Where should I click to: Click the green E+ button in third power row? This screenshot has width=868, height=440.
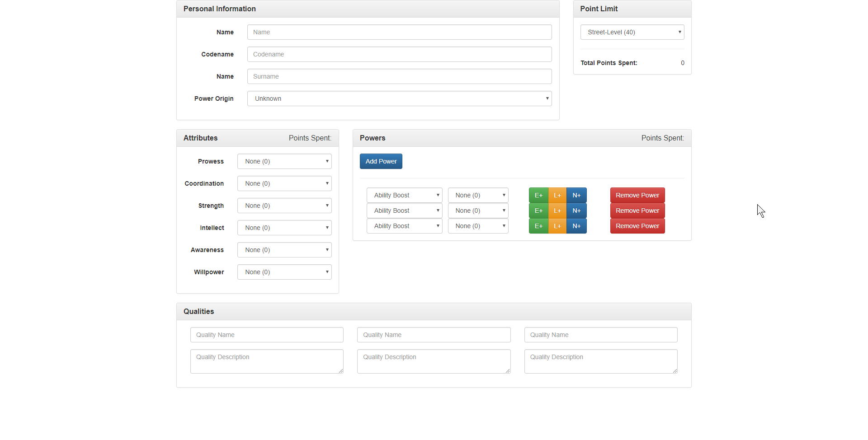point(538,226)
